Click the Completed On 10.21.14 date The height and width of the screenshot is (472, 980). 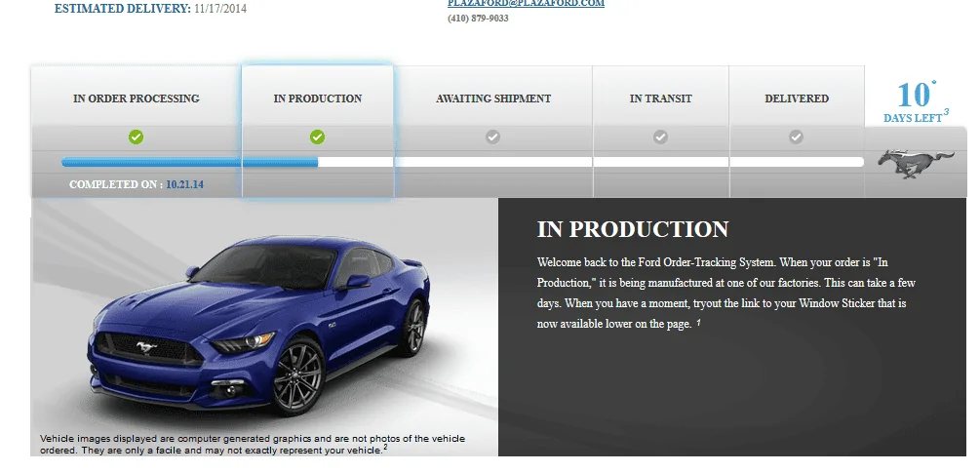point(184,185)
